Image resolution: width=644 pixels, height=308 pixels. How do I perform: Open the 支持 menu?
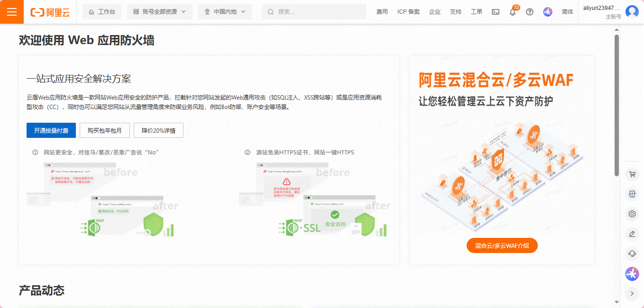456,12
